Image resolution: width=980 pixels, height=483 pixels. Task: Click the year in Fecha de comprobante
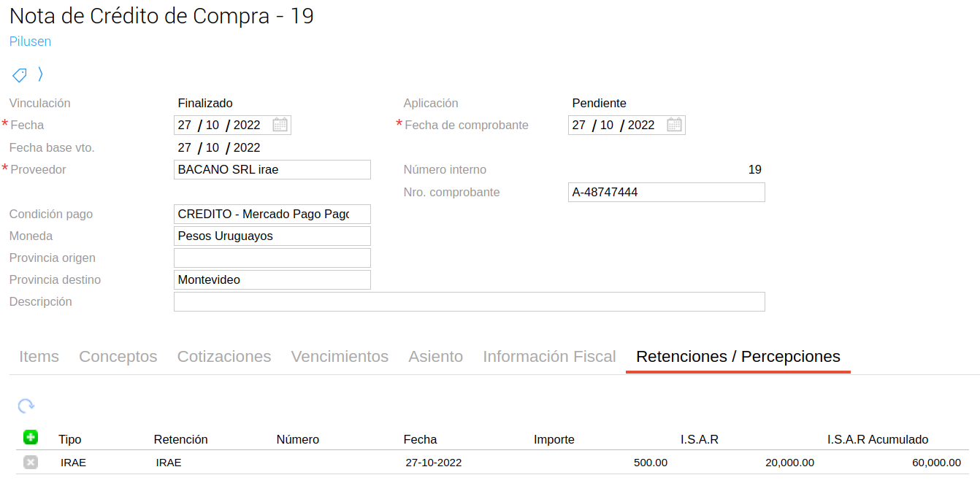641,125
